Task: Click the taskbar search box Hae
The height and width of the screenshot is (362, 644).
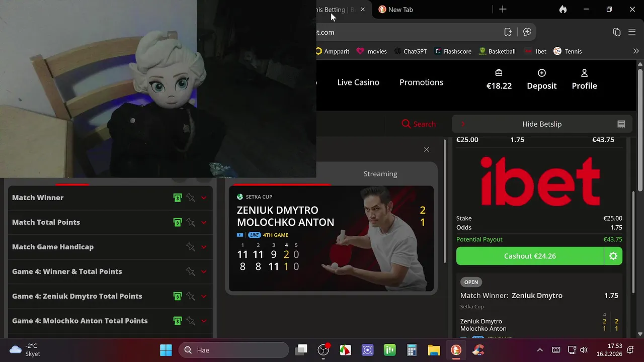Action: point(233,350)
